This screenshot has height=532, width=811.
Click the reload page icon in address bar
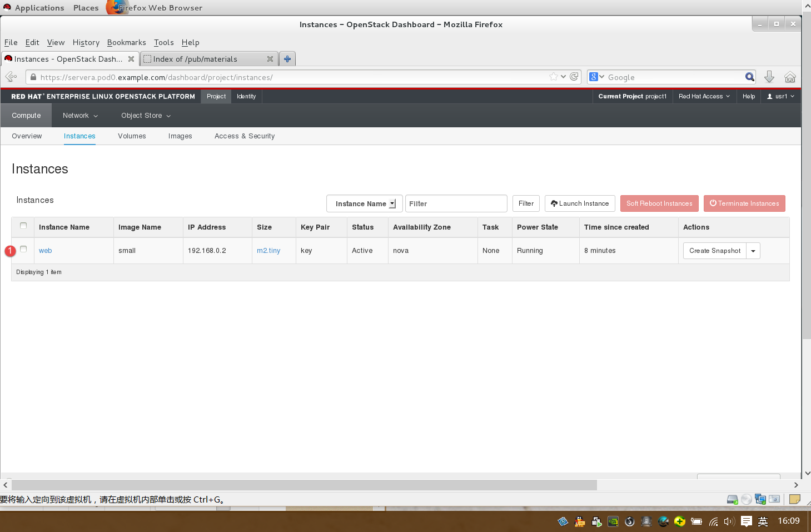point(574,77)
